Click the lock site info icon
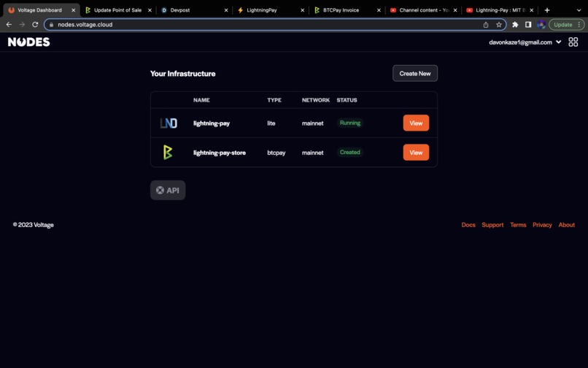Viewport: 588px width, 368px height. coord(51,24)
